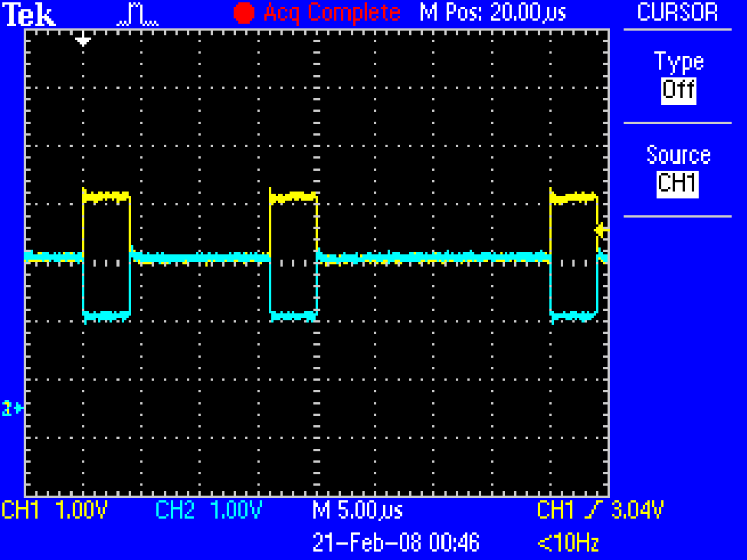Screen dimensions: 747x560
Task: Click the CH1 trigger level 3.04V readout
Action: tap(600, 510)
